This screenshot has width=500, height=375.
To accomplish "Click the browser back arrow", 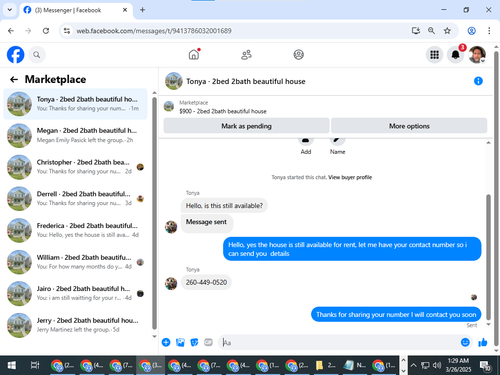I will click(11, 31).
